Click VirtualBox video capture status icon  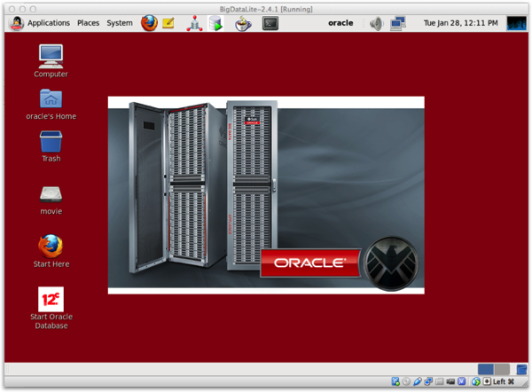450,382
